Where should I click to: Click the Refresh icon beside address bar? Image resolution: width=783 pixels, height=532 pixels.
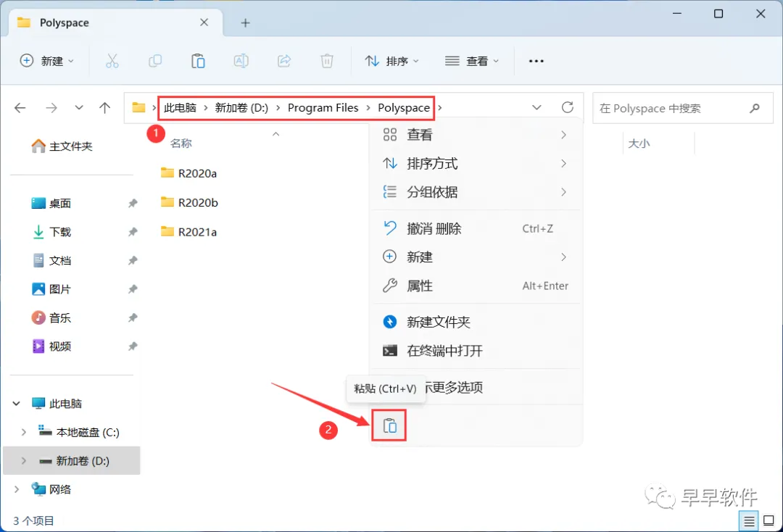[x=567, y=107]
